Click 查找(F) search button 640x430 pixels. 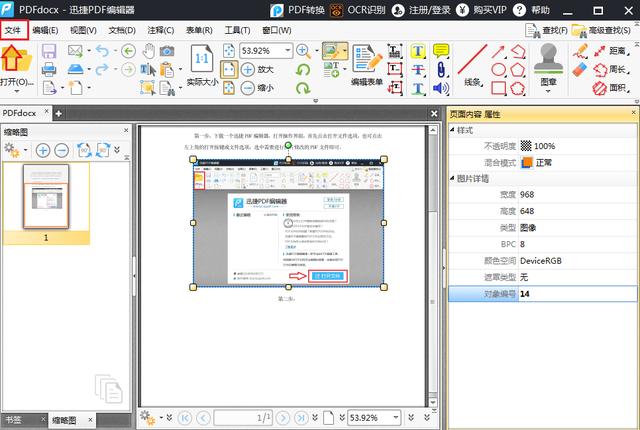(546, 30)
